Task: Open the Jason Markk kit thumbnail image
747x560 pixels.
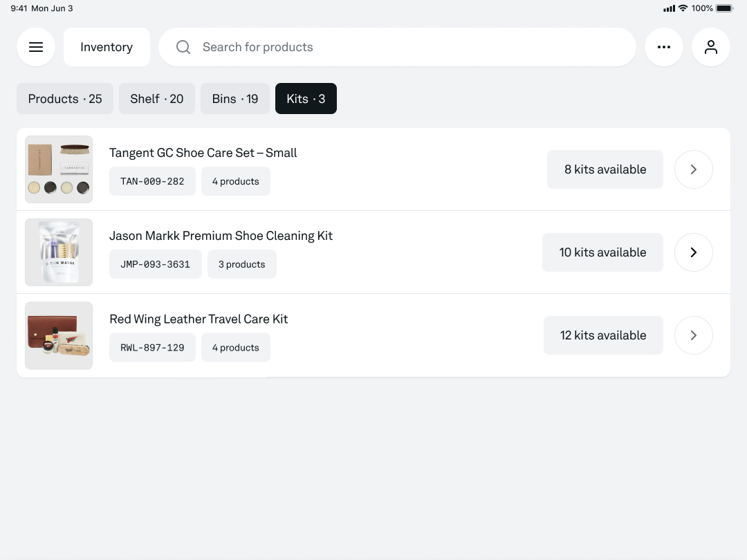Action: pyautogui.click(x=59, y=252)
